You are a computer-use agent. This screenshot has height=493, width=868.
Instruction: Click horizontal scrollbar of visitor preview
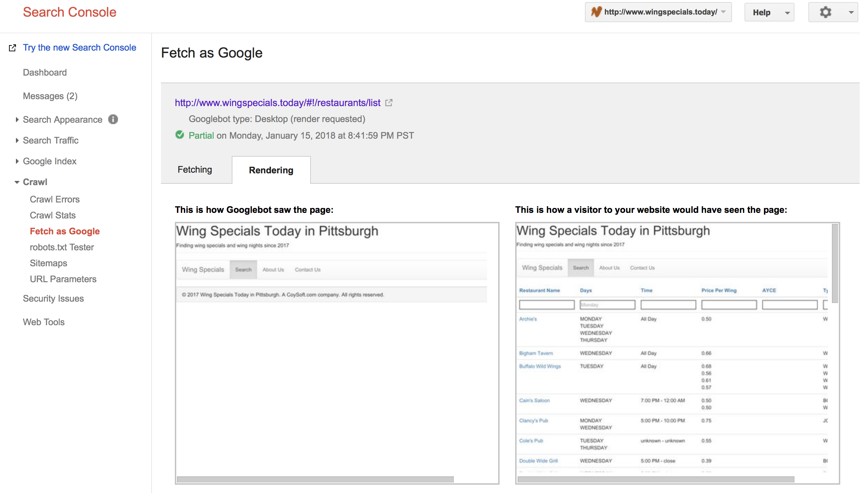click(656, 479)
